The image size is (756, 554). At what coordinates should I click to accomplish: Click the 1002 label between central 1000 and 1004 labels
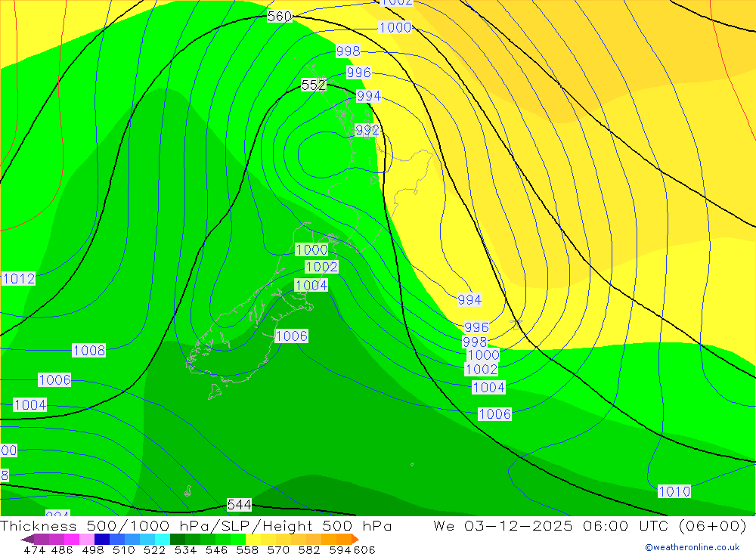(x=321, y=267)
